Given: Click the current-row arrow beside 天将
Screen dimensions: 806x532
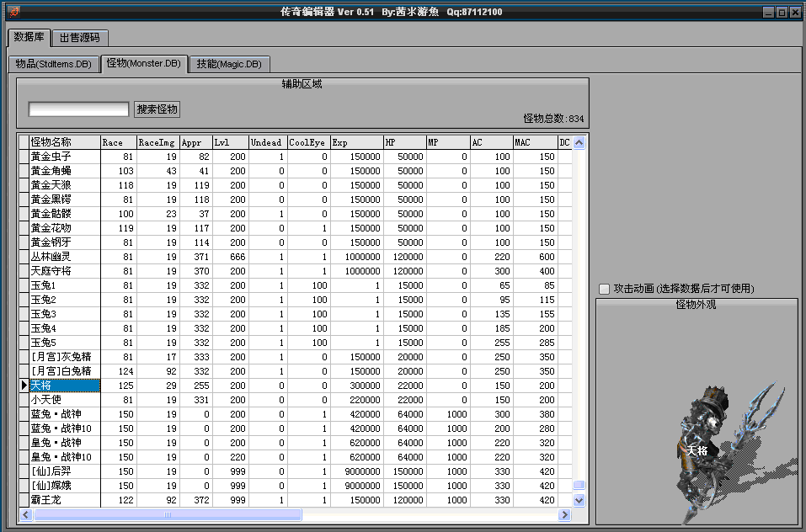Looking at the screenshot, I should point(24,386).
